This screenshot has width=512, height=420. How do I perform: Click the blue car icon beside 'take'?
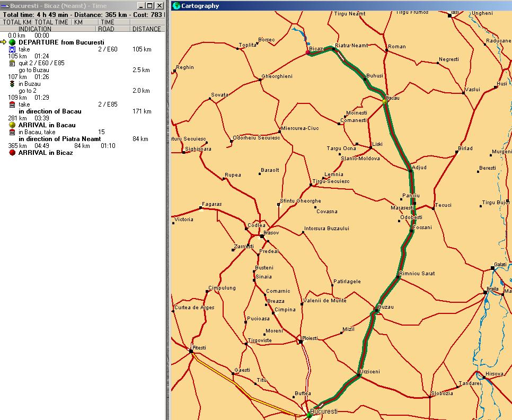coord(12,49)
